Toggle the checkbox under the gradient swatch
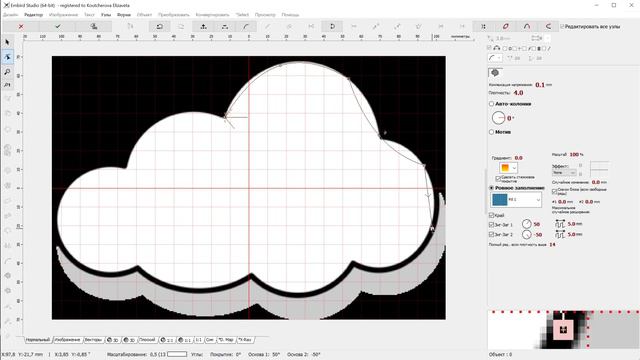Viewport: 640px width, 360px height. [x=498, y=178]
